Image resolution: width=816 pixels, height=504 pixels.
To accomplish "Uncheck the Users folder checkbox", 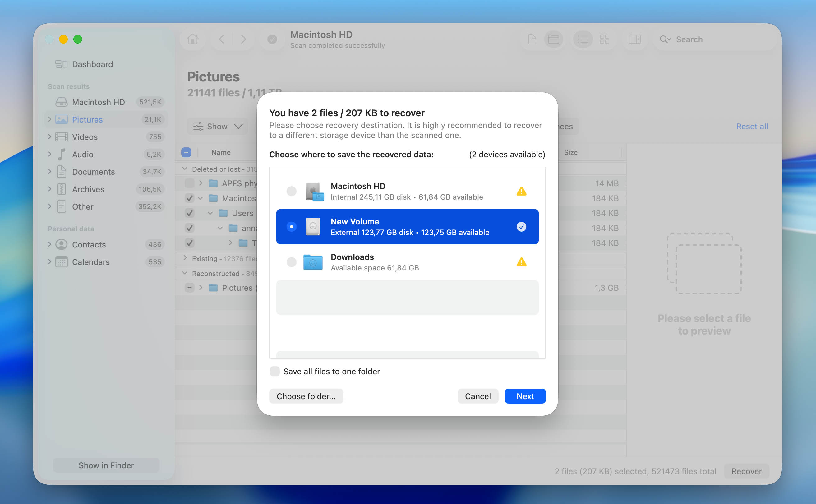I will point(190,213).
